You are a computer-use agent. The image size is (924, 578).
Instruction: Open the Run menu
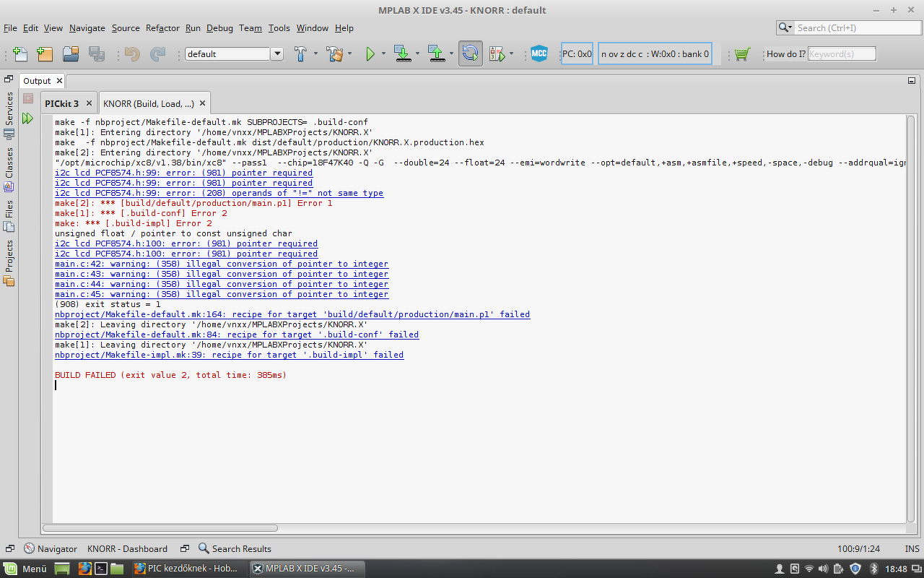click(x=193, y=28)
